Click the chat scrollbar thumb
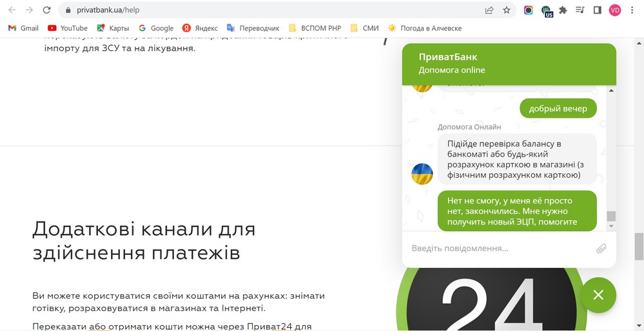This screenshot has height=331, width=644. click(x=611, y=216)
